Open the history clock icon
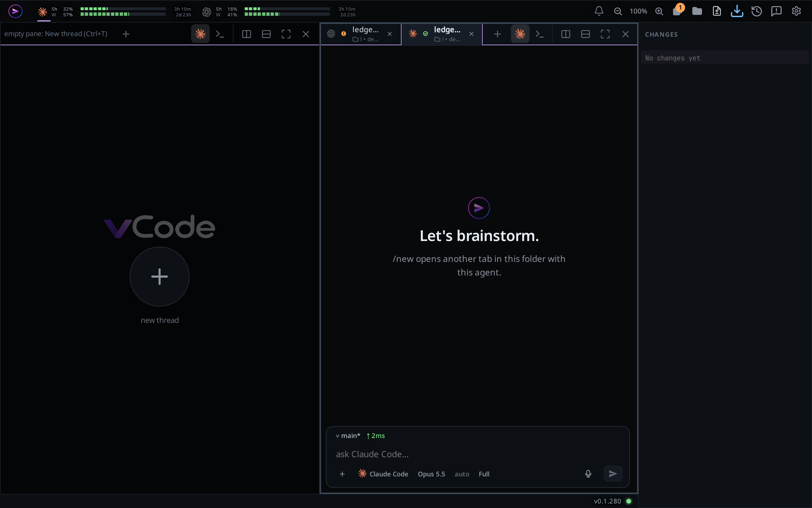This screenshot has height=508, width=812. 757,11
